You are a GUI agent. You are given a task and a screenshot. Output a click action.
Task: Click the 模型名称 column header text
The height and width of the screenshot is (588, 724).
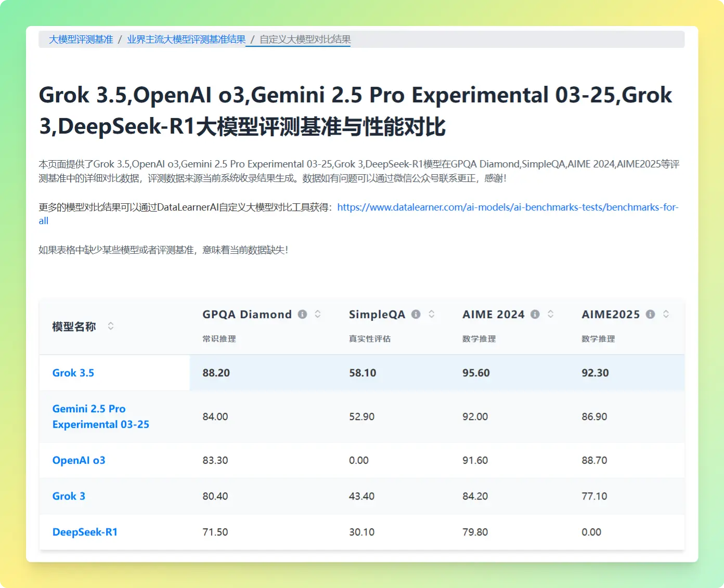[74, 326]
